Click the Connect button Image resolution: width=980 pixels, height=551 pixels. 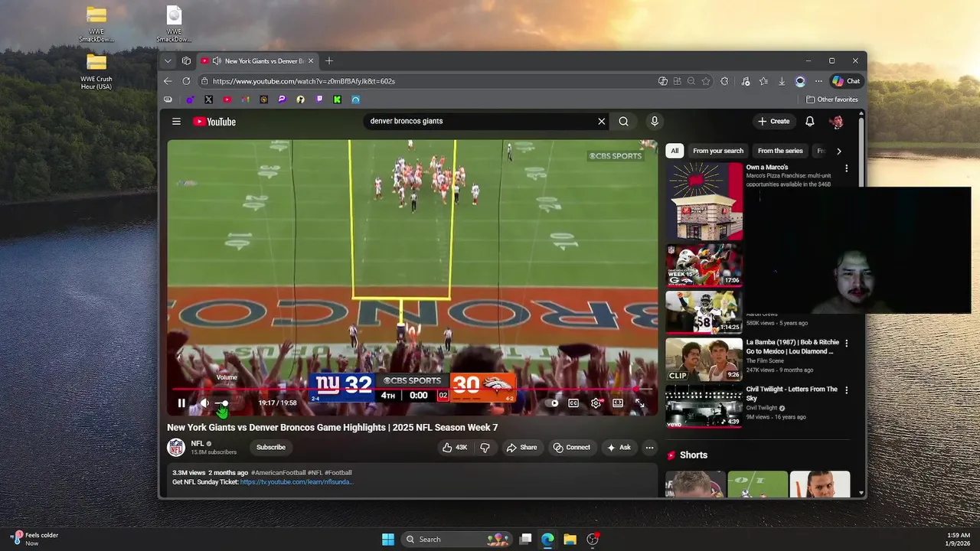click(x=572, y=448)
